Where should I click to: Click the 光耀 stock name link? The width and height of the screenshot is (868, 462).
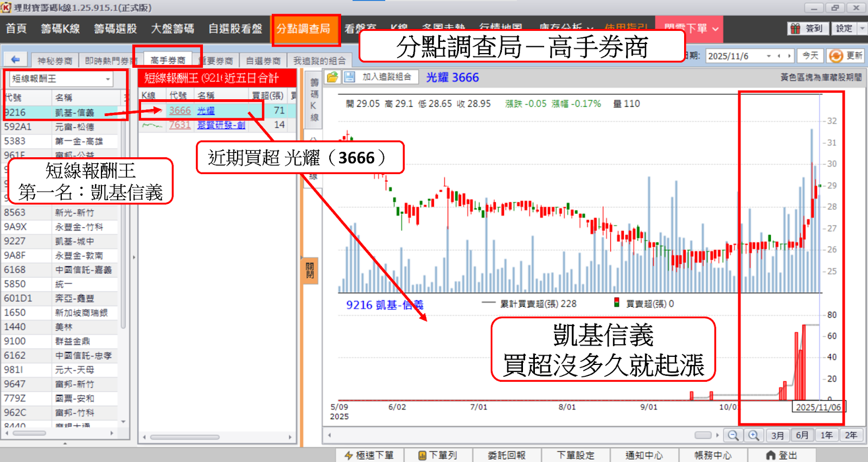tap(206, 111)
